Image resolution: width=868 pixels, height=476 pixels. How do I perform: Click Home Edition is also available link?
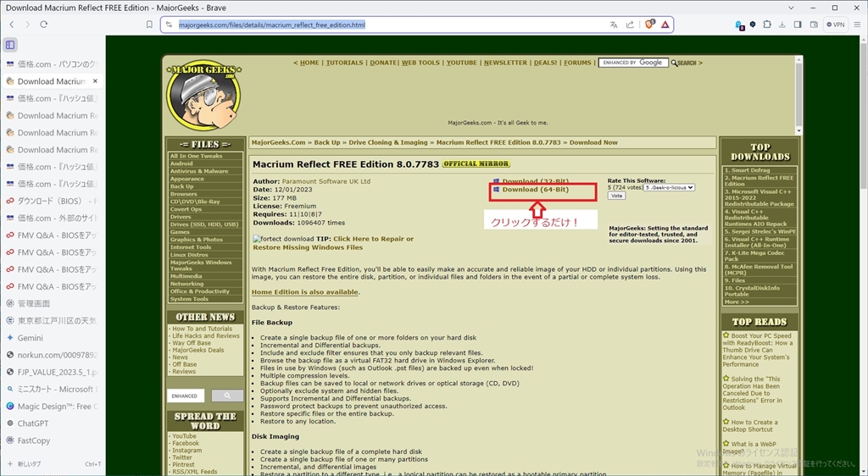click(305, 292)
